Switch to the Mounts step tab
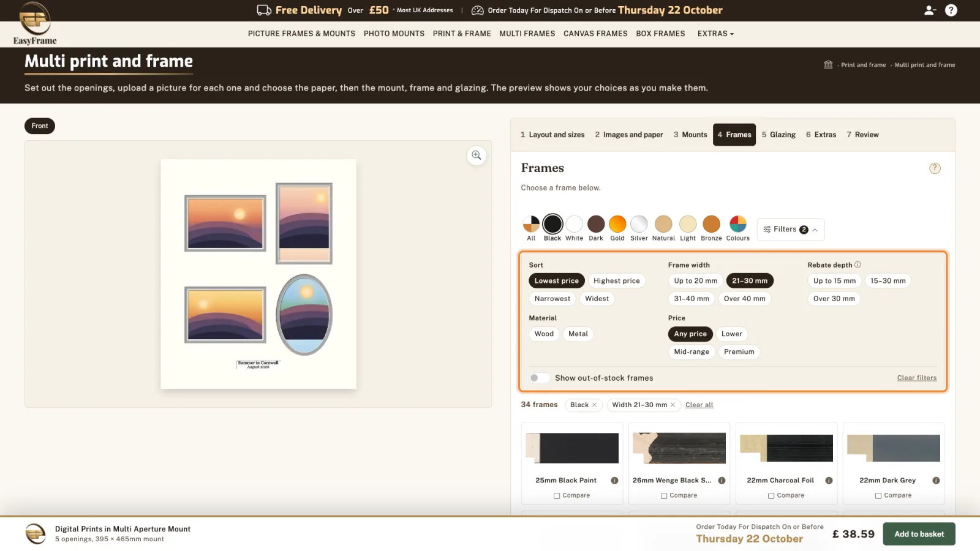 (690, 135)
